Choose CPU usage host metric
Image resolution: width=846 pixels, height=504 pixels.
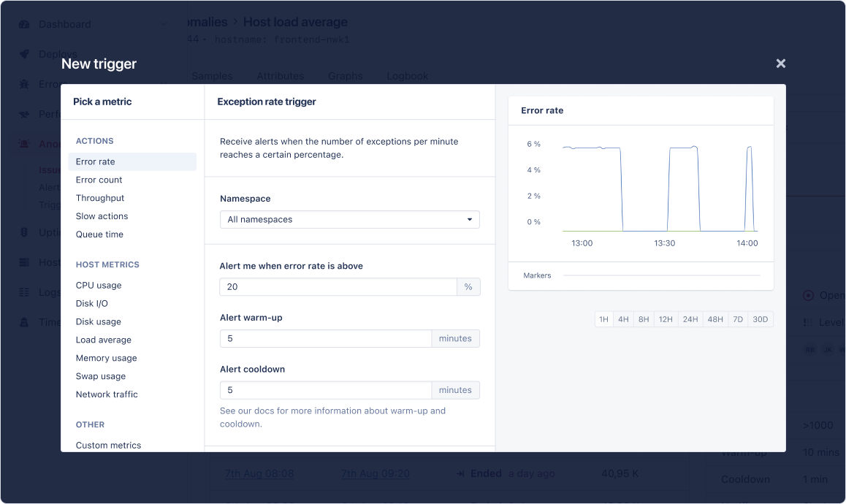[99, 286]
